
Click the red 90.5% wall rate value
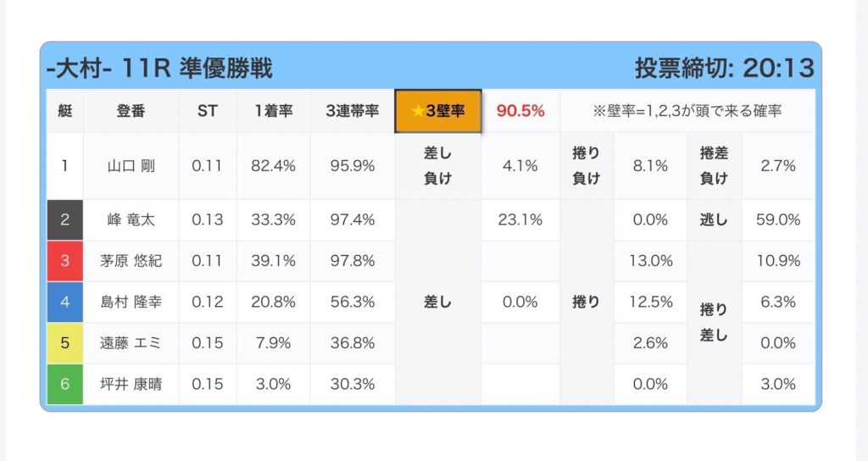point(520,111)
